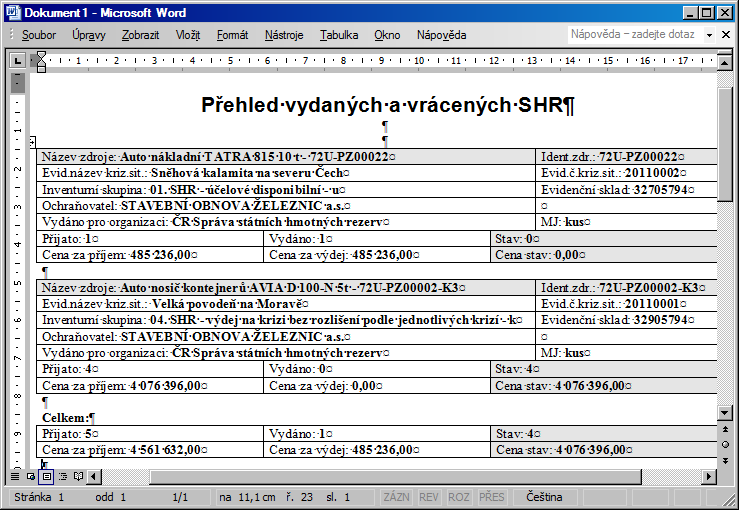739x510 pixels.
Task: Click the Word document icon in title bar
Action: click(13, 13)
